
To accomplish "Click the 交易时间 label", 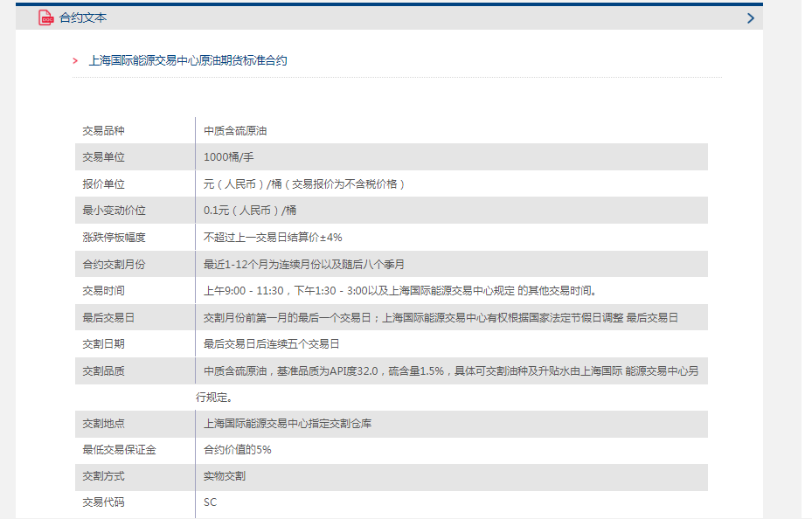I will point(103,291).
